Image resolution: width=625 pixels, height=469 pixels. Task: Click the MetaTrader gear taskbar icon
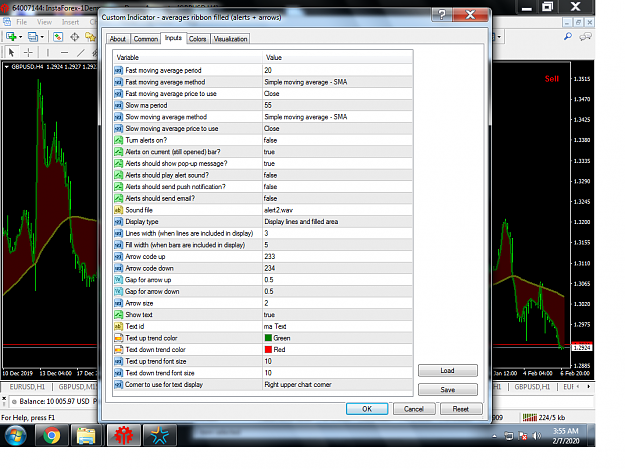[x=124, y=435]
